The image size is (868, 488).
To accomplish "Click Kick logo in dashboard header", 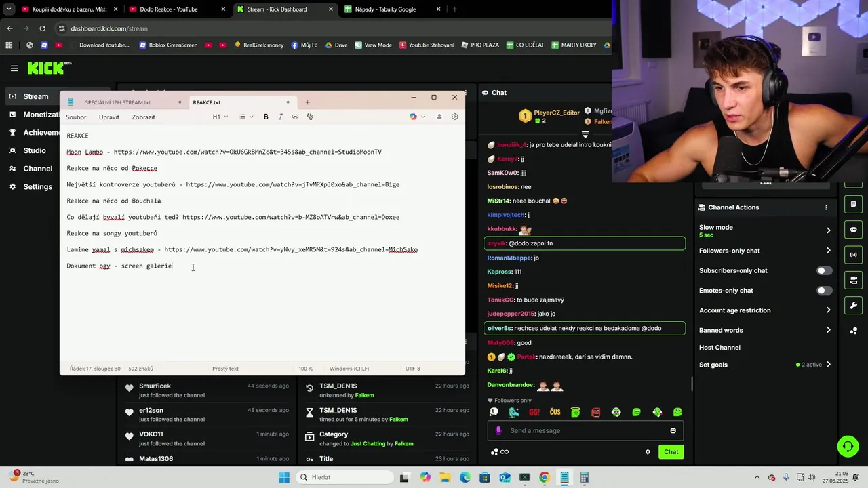I will 49,68.
